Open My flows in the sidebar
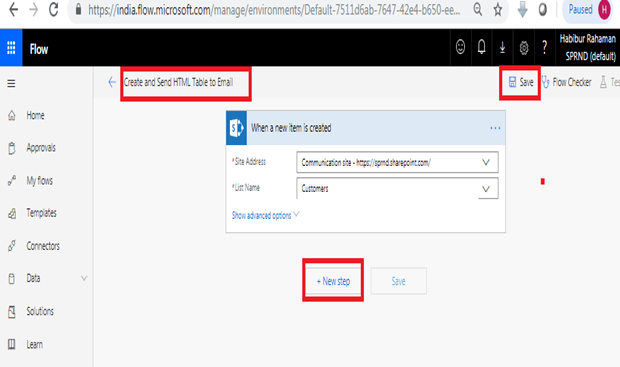This screenshot has width=620, height=367. (30, 181)
